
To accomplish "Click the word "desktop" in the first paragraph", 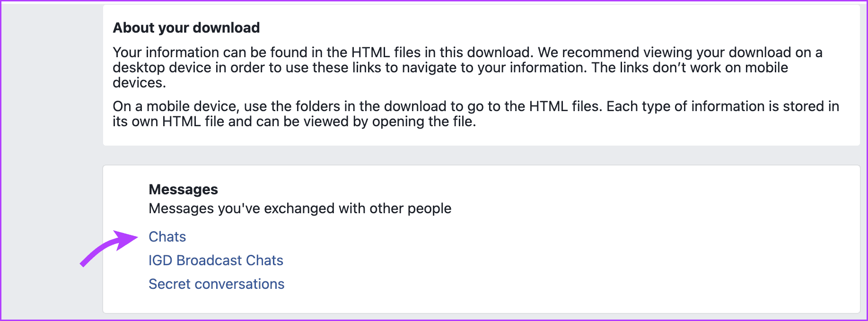I will click(x=138, y=68).
